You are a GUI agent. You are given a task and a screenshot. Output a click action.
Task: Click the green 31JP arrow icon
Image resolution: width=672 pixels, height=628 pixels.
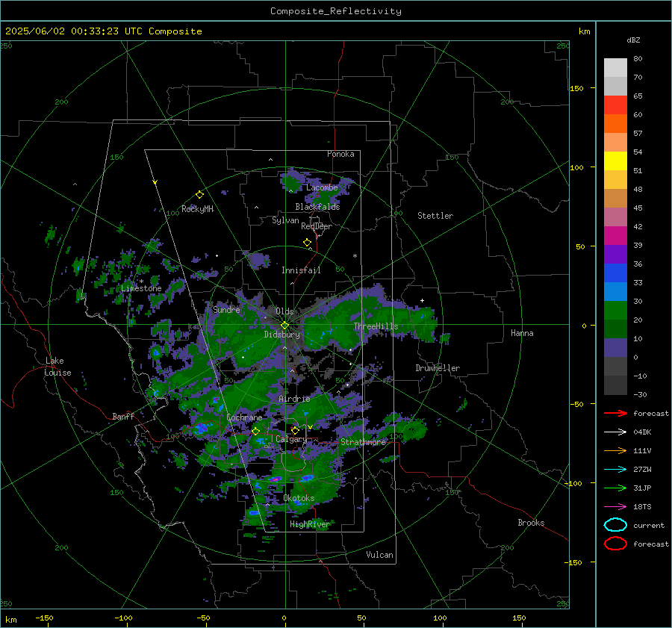pos(615,488)
